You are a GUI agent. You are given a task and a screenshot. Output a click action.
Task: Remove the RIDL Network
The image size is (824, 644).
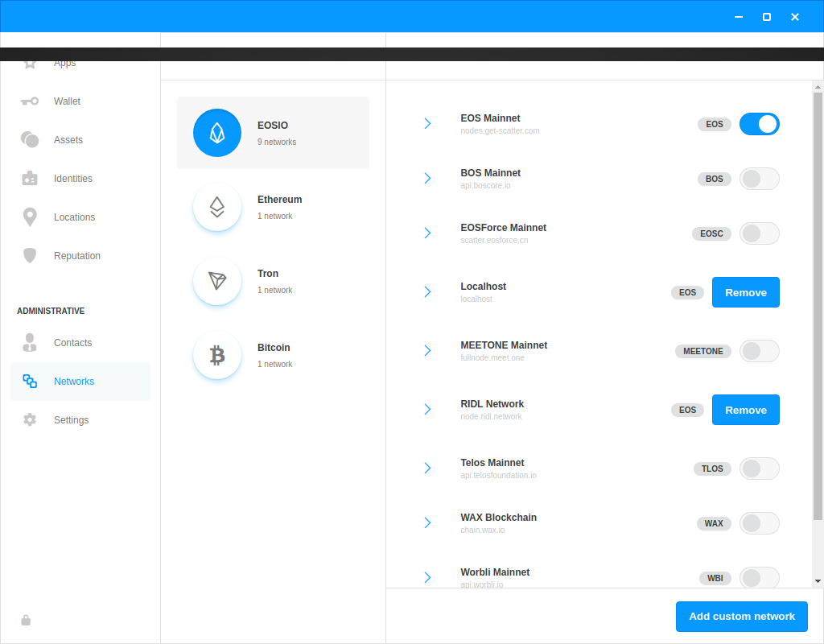click(746, 410)
